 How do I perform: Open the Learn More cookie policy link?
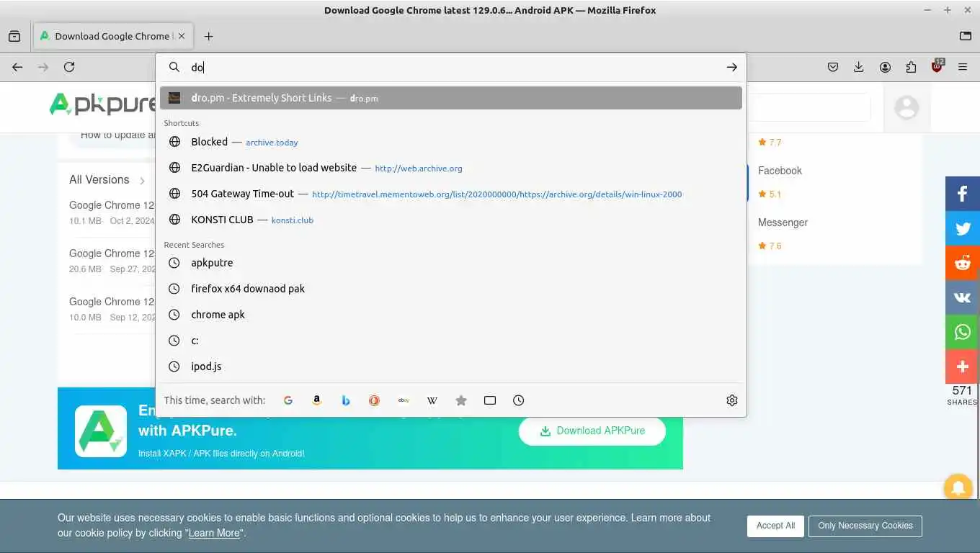[x=214, y=533]
